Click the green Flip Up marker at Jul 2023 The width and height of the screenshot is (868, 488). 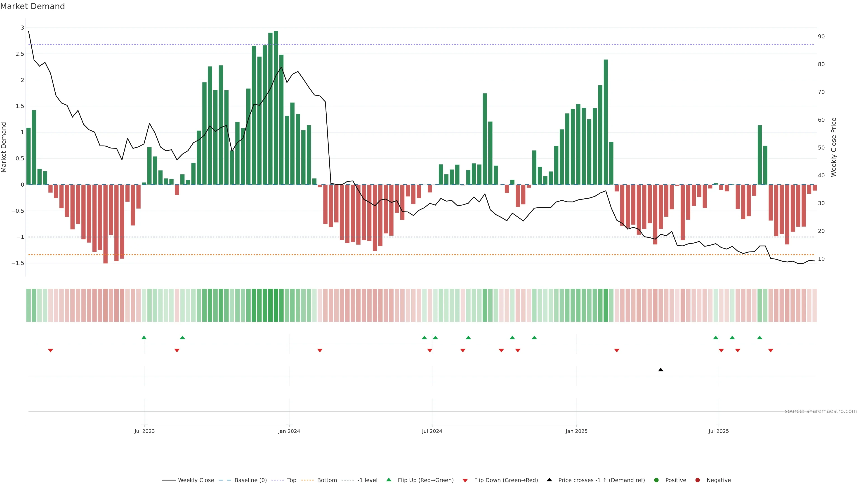click(144, 338)
